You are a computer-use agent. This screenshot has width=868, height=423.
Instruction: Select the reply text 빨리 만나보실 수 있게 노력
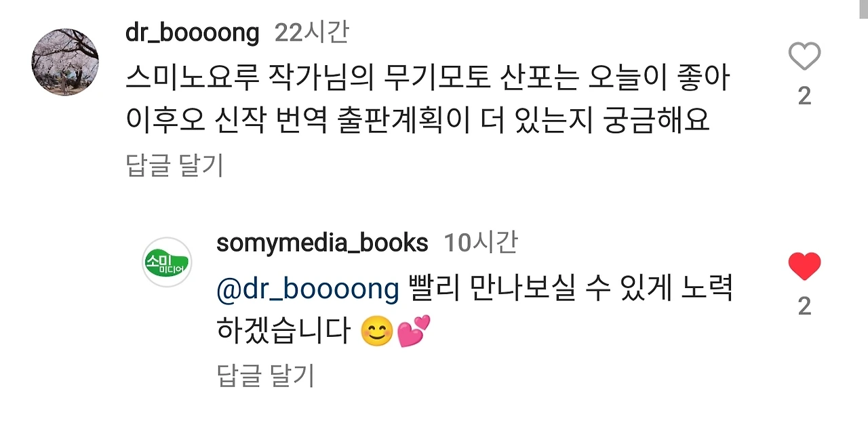[572, 290]
